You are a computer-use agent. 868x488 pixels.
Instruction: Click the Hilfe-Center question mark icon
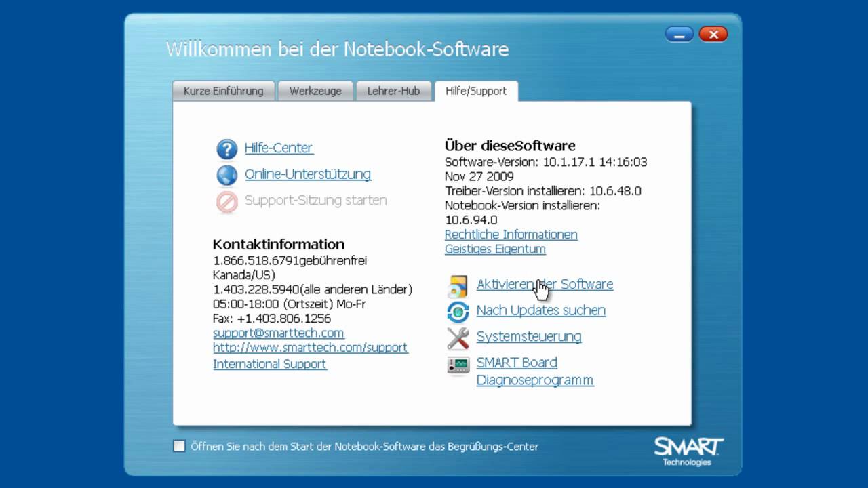pos(226,148)
